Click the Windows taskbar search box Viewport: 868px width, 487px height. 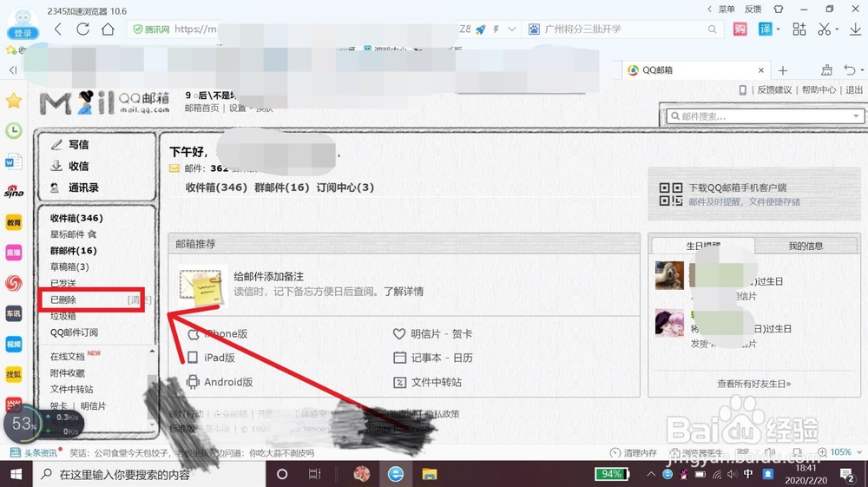(149, 474)
